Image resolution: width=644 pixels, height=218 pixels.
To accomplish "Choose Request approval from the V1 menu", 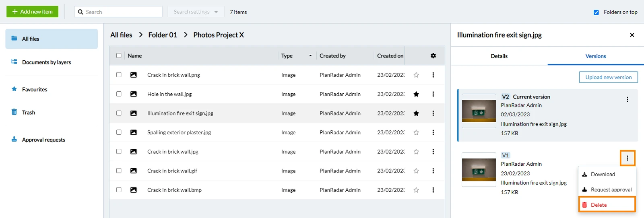I will [x=607, y=189].
